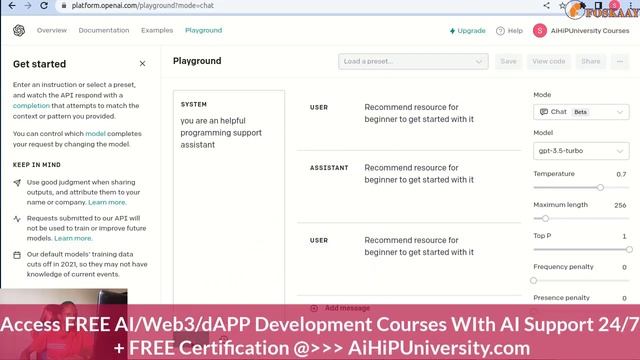The width and height of the screenshot is (640, 360).
Task: Open Learn more about API requests
Action: [73, 238]
